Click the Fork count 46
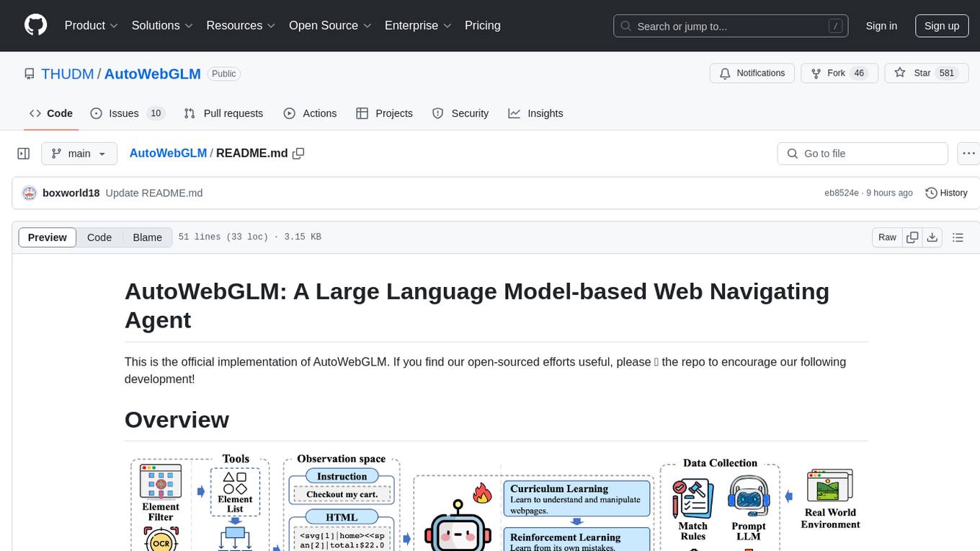Viewport: 980px width, 551px height. tap(858, 73)
